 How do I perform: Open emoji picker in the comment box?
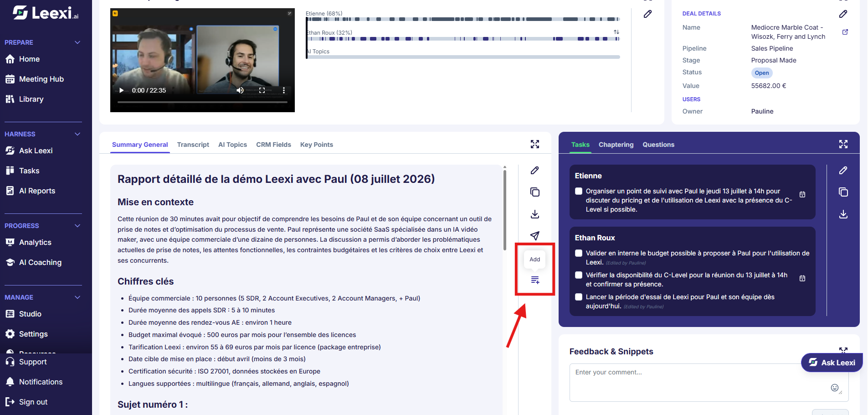click(835, 388)
